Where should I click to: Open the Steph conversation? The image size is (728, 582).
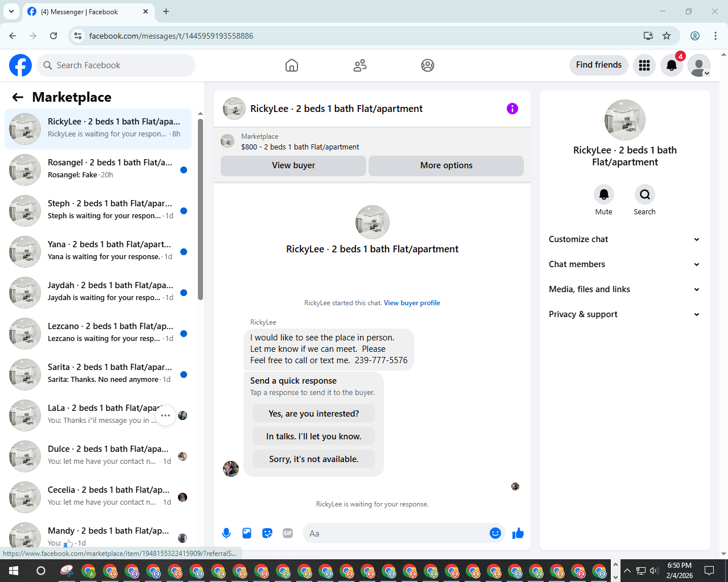pos(98,211)
